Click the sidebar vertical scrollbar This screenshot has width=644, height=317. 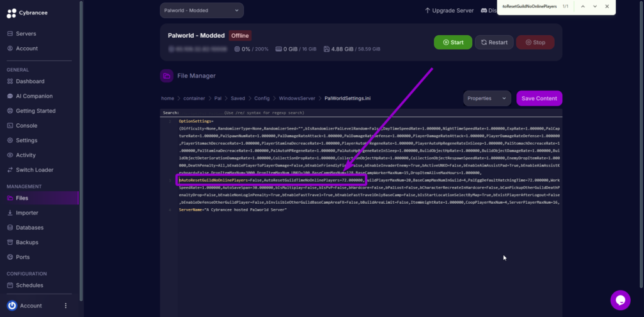click(81, 150)
